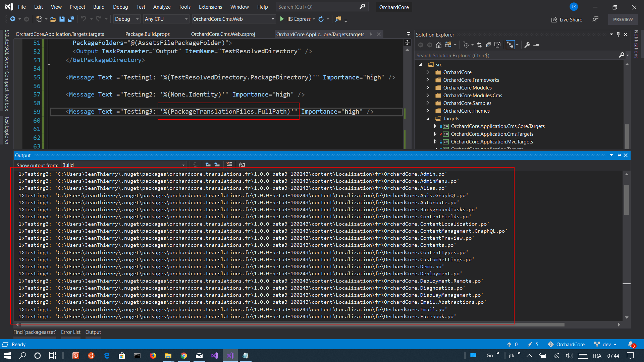Select the Sync with Active Document icon

pos(479,45)
